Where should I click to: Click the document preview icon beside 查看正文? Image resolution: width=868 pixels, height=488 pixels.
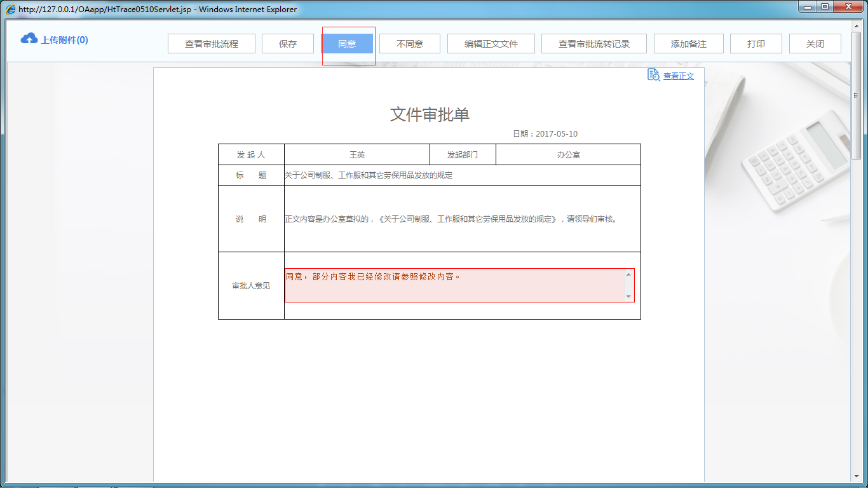click(653, 75)
